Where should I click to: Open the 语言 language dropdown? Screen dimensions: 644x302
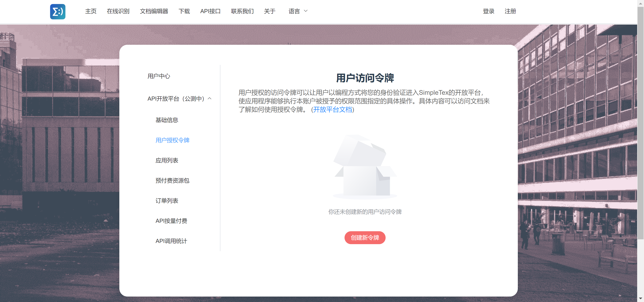[294, 11]
